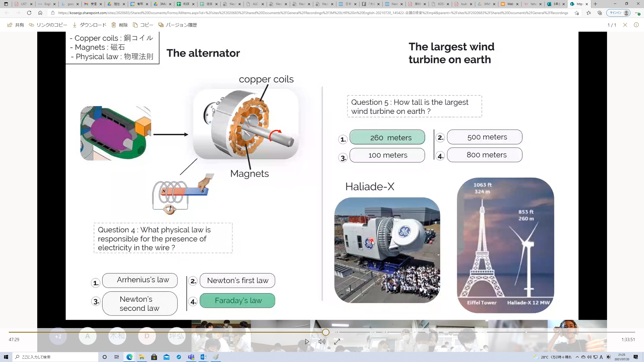Click Microsoft Edge on taskbar
644x362 pixels.
129,357
